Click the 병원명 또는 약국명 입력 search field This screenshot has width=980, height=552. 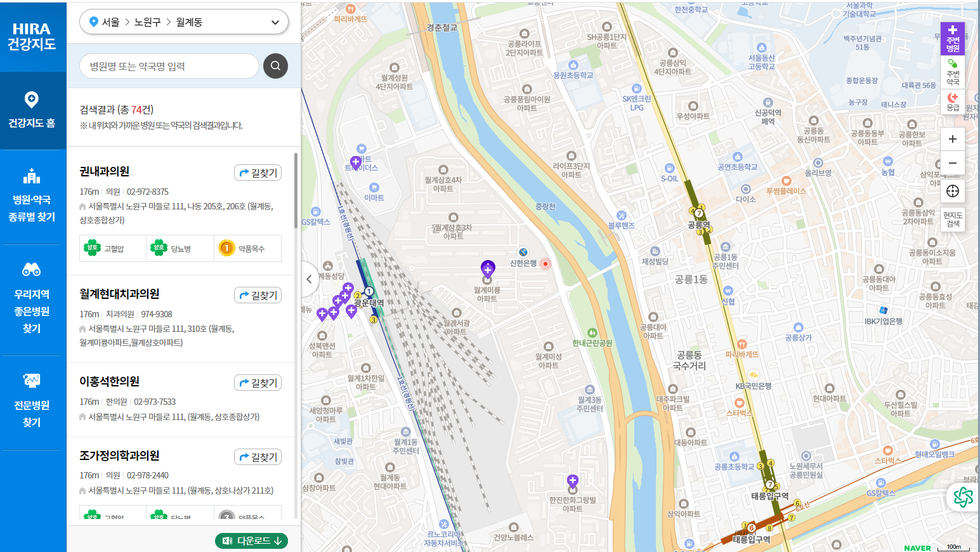pos(169,66)
